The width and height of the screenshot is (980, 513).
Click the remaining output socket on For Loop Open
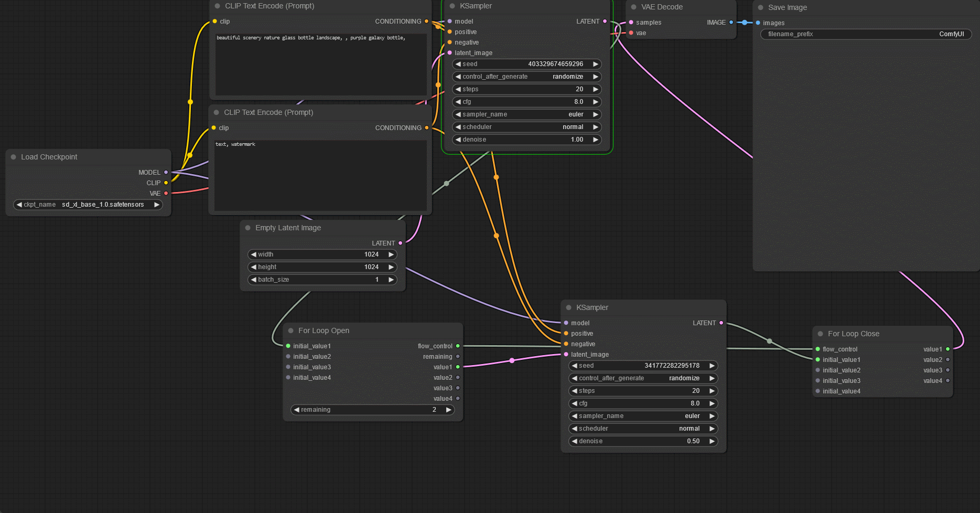coord(458,356)
